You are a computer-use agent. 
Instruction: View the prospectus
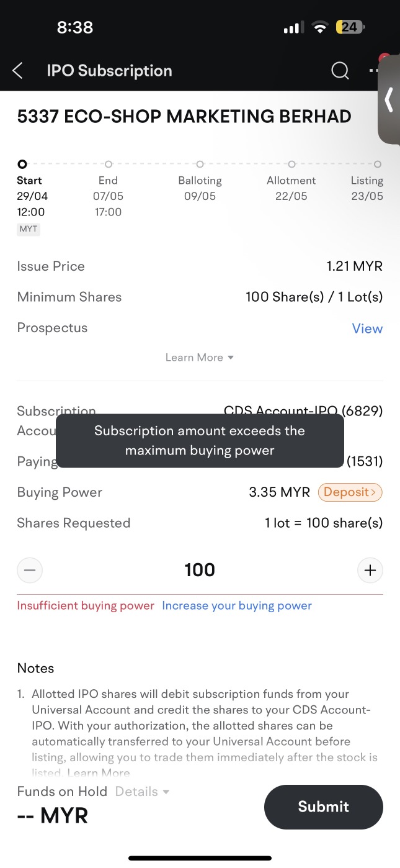(x=367, y=328)
